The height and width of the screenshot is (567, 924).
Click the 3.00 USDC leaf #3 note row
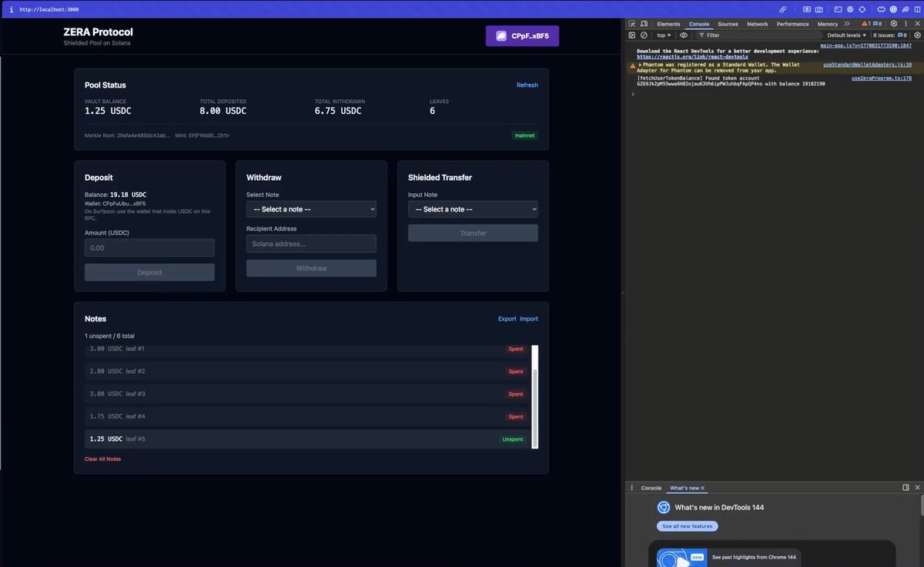click(307, 394)
